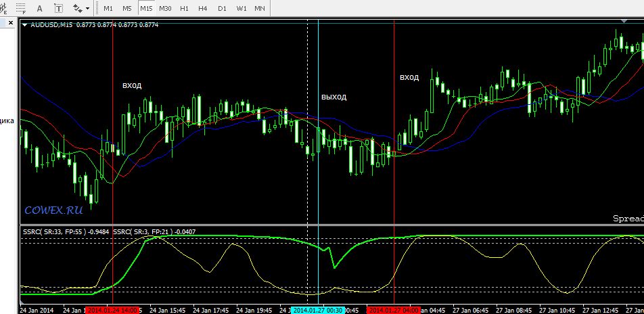The image size is (644, 314).
Task: Click the cyan 2014.01.27 00:30 time marker
Action: pos(319,311)
